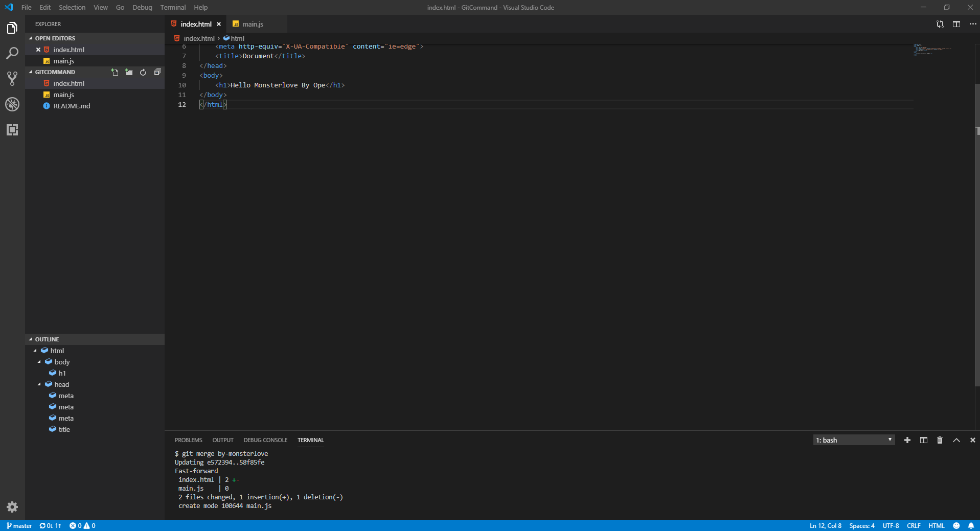Open the Search view in the activity bar

point(12,53)
